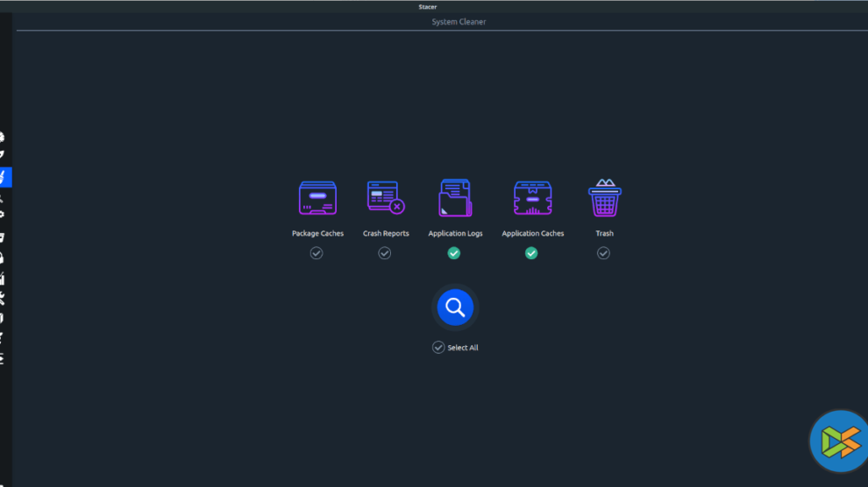The image size is (868, 487).
Task: Tick the checkbox below Crash Reports
Action: (384, 253)
